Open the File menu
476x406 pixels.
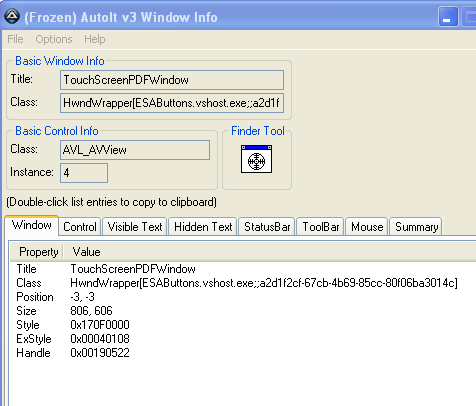click(15, 39)
